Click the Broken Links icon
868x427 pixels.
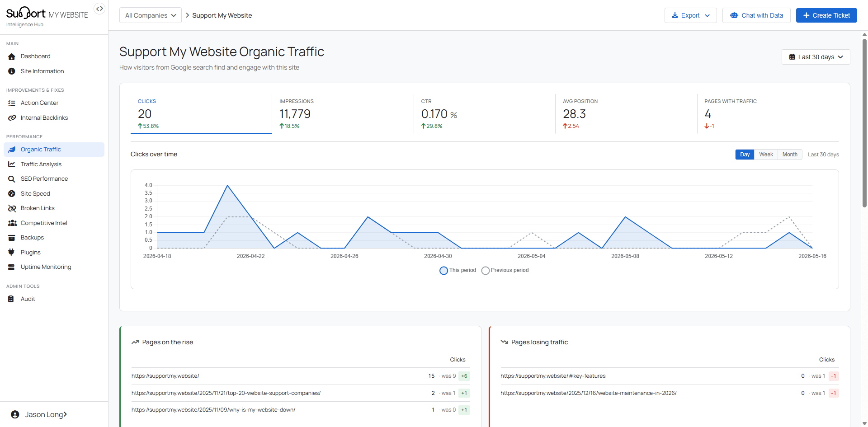[x=12, y=208]
